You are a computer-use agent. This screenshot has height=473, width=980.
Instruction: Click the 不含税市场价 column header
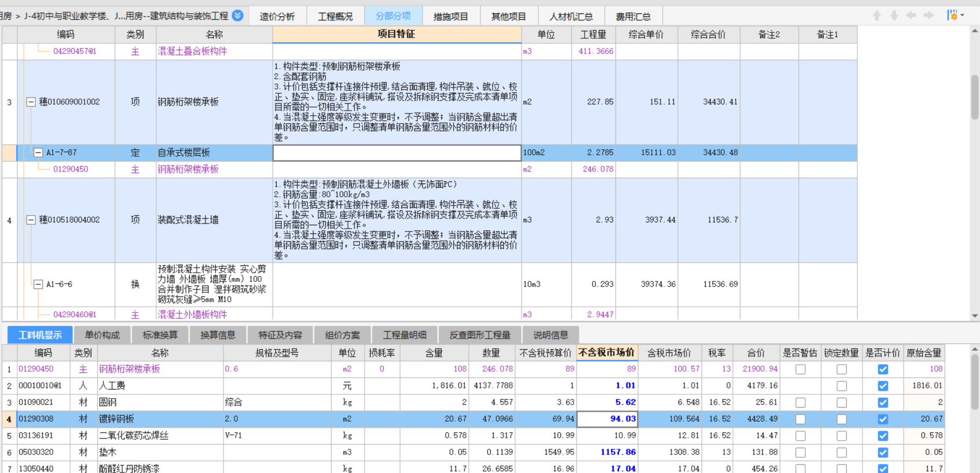coord(607,353)
